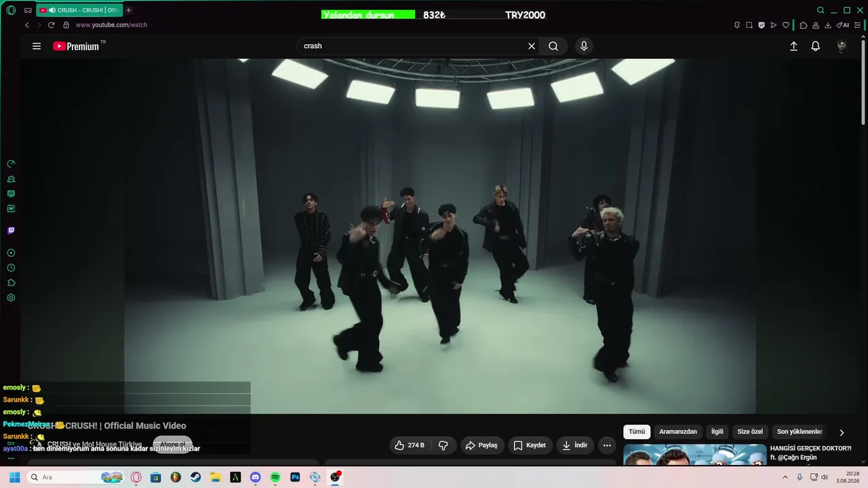Reload the YouTube page
The image size is (868, 488).
coord(51,25)
